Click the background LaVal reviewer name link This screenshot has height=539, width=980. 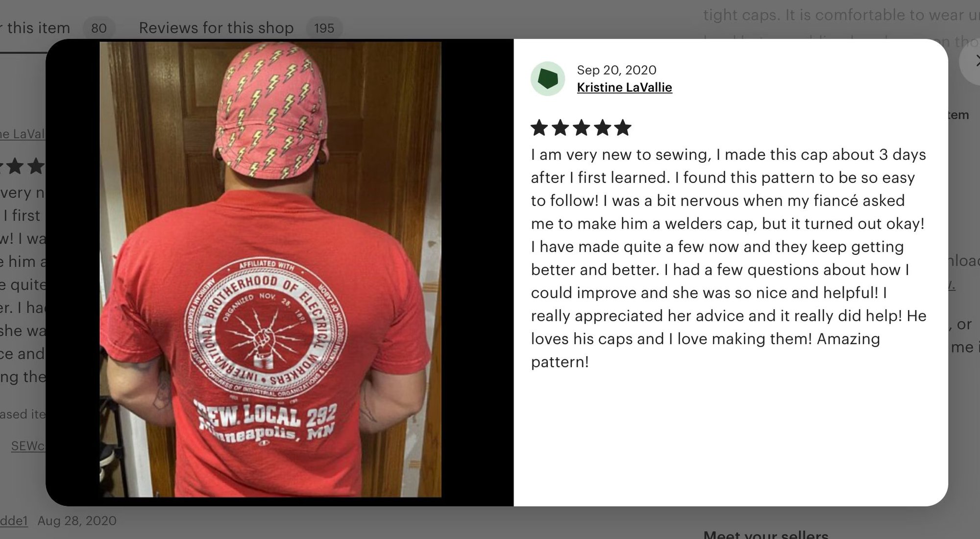pos(23,134)
